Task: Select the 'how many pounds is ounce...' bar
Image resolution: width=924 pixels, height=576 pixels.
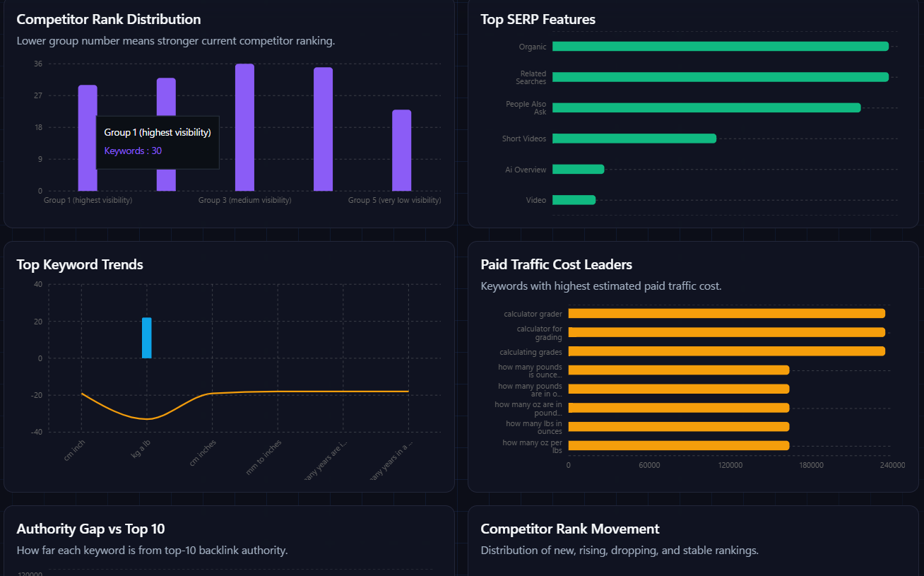Action: pos(679,370)
